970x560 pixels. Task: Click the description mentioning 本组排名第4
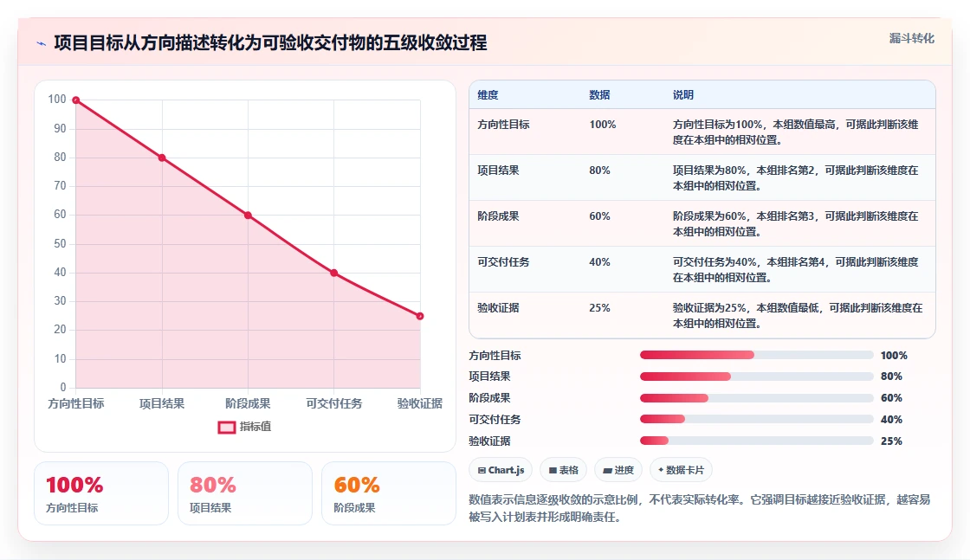coord(796,269)
